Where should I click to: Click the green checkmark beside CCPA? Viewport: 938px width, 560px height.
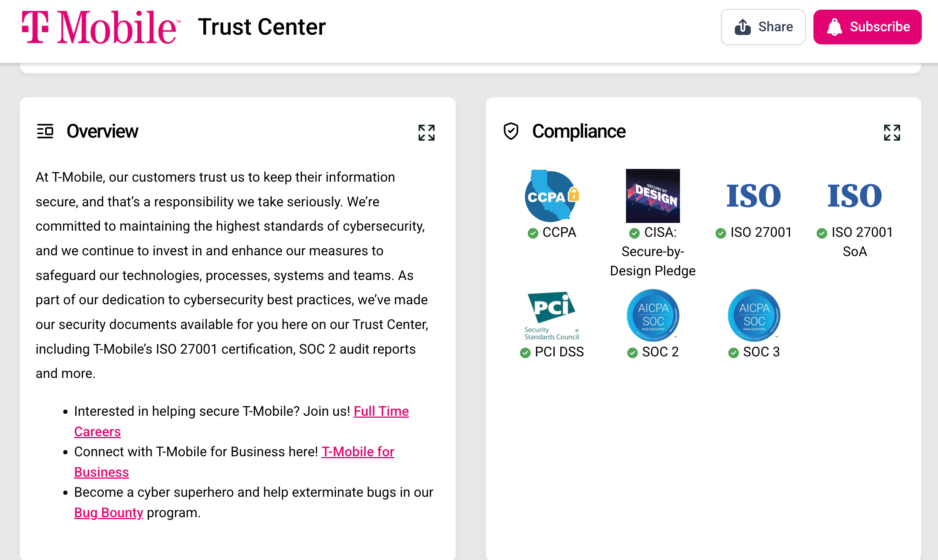[533, 233]
